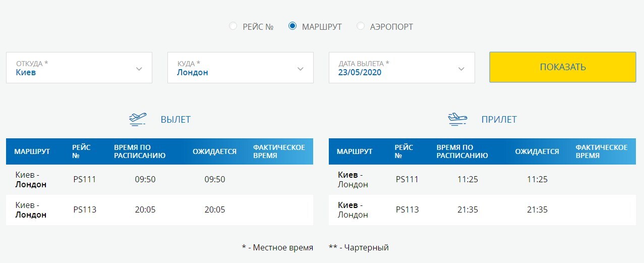
Task: Click the departure airplane icon
Action: [x=138, y=120]
